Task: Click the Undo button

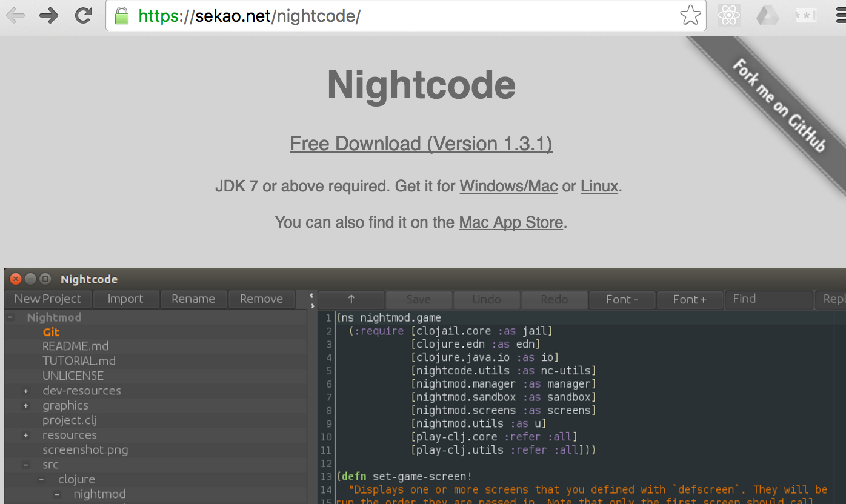Action: click(487, 299)
